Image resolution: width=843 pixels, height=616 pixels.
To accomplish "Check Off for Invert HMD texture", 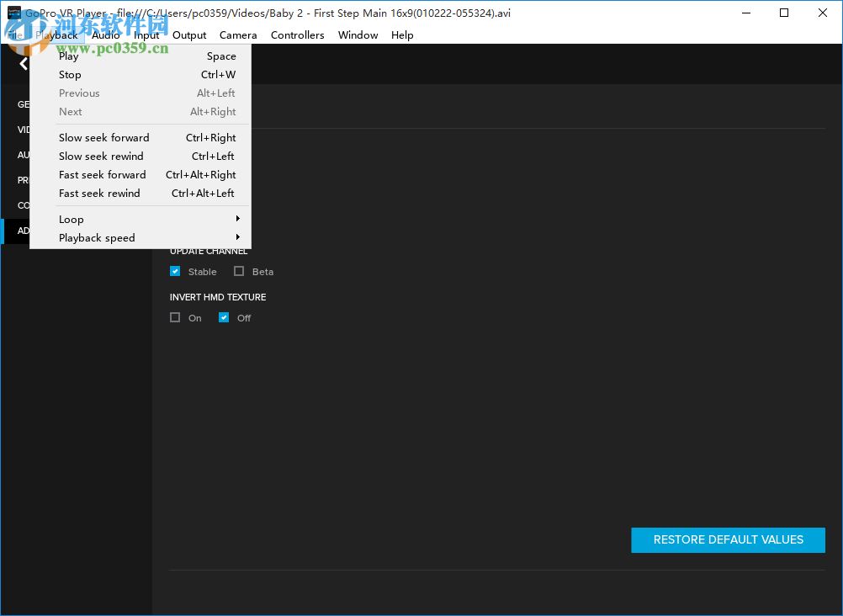I will coord(224,317).
